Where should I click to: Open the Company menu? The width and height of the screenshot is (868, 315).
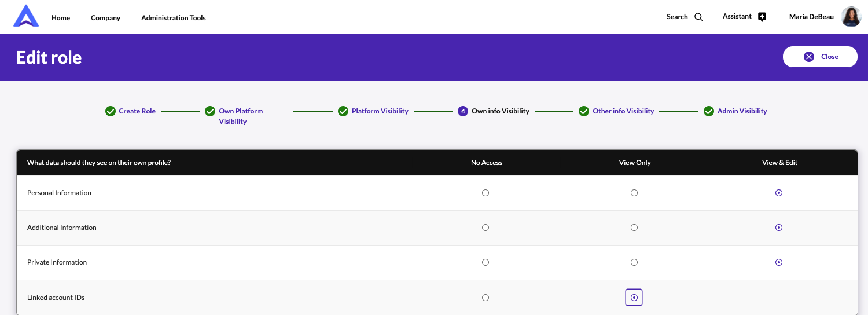106,18
